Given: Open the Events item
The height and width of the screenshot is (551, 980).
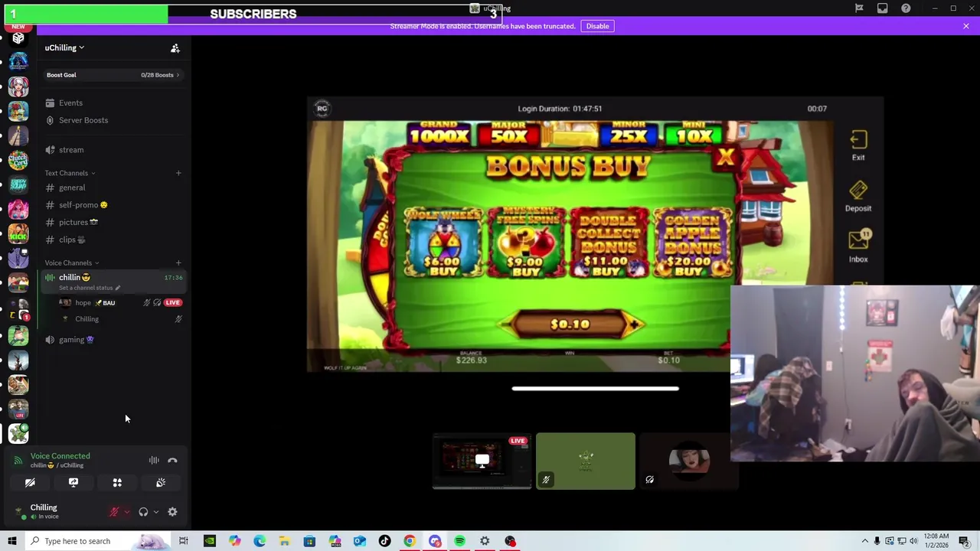Looking at the screenshot, I should pos(113,103).
